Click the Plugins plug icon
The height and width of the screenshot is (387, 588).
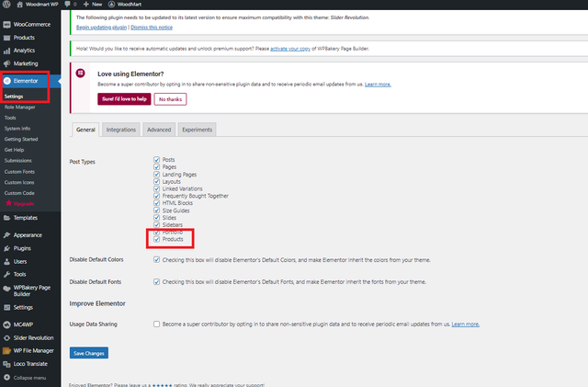(x=6, y=248)
